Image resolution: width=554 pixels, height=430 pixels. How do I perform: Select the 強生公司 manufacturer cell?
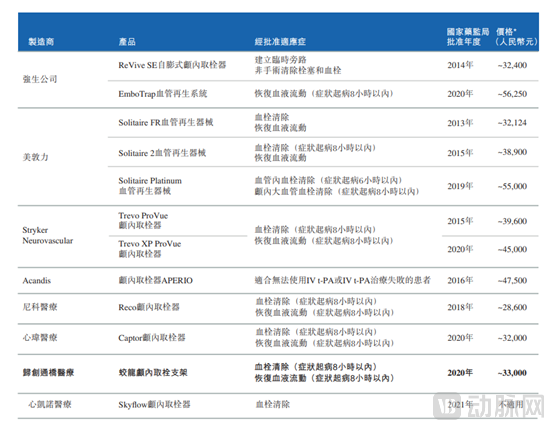[40, 79]
